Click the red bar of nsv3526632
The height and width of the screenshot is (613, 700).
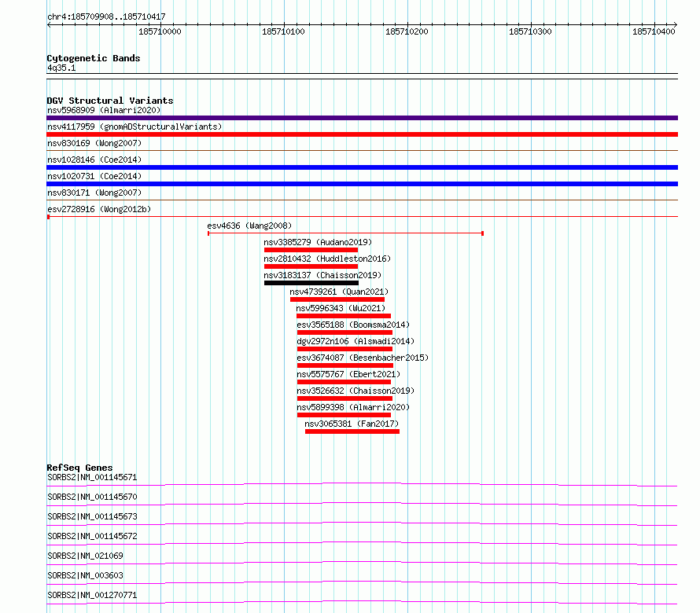coord(344,398)
